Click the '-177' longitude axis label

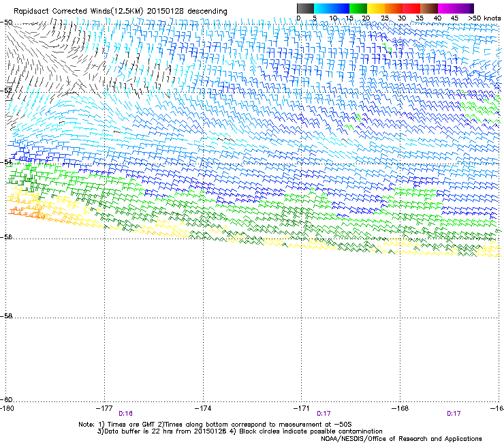[104, 408]
